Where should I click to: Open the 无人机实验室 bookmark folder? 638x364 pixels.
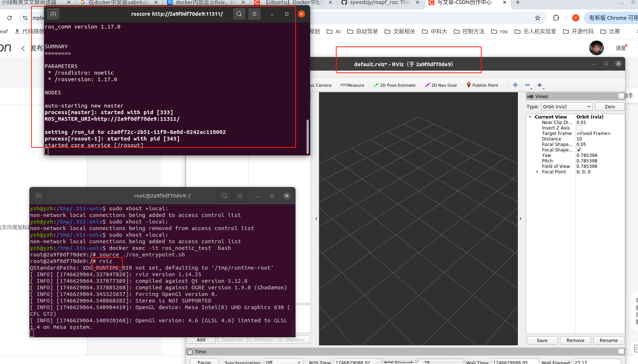tap(535, 31)
